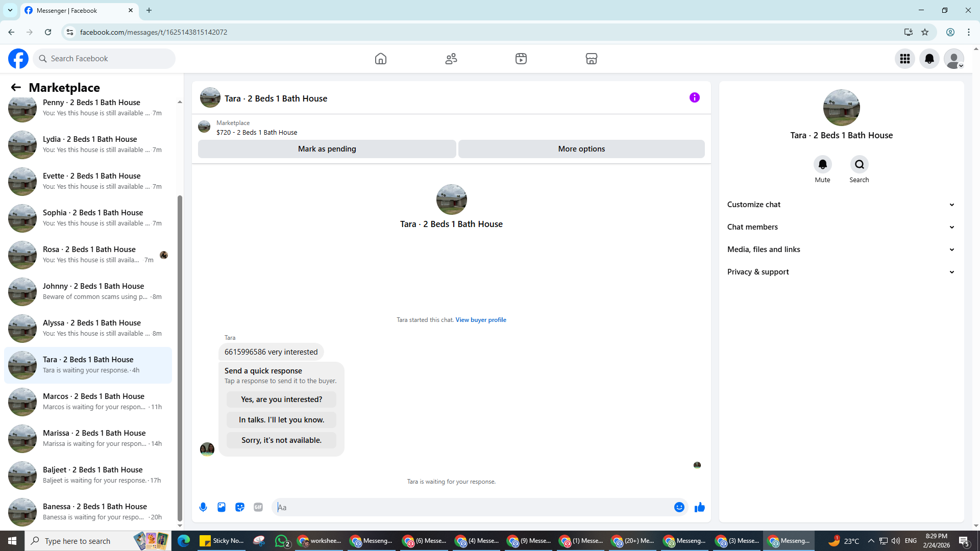Image resolution: width=980 pixels, height=551 pixels.
Task: Open Facebook Marketplace icon in top navigation
Action: (591, 59)
